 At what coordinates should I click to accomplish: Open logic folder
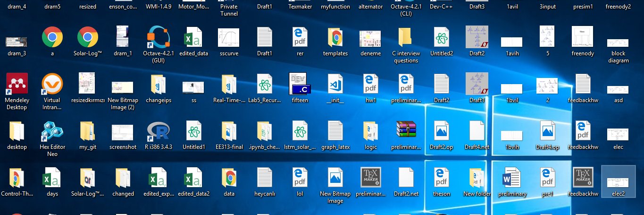[x=371, y=132]
